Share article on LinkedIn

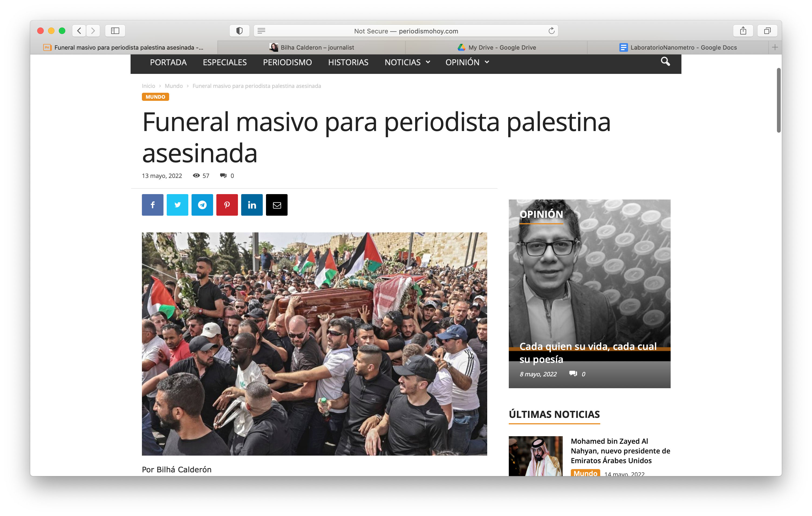(252, 205)
